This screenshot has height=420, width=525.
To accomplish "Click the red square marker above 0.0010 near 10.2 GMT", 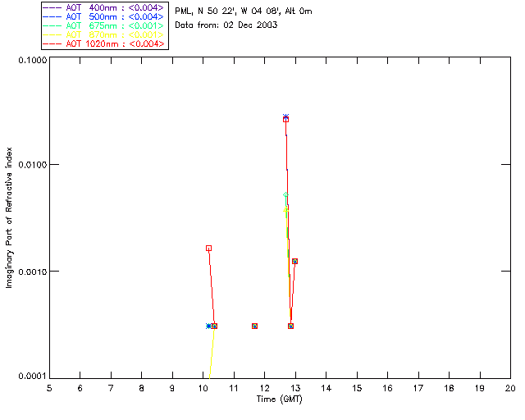I will pos(208,249).
